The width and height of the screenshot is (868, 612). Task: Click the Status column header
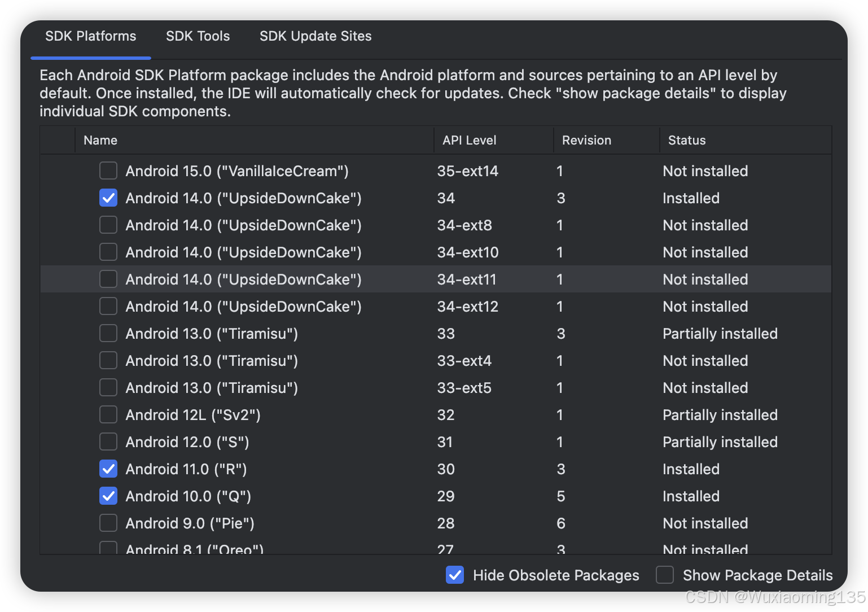click(686, 140)
